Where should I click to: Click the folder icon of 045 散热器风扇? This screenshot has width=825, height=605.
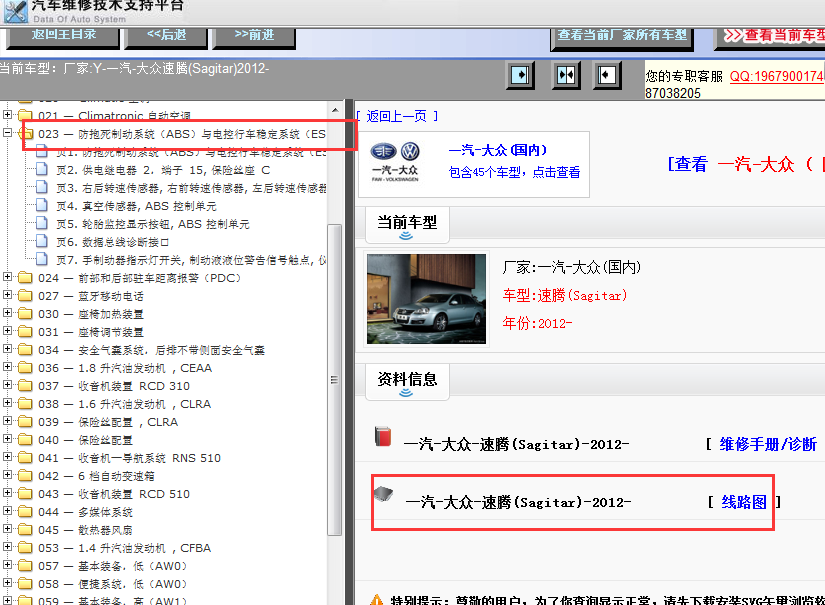25,529
